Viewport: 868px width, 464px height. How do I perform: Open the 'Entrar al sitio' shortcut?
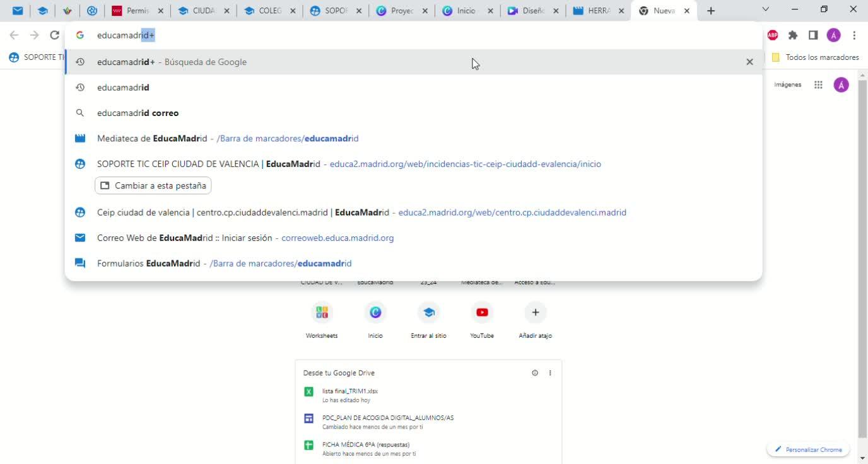(428, 320)
